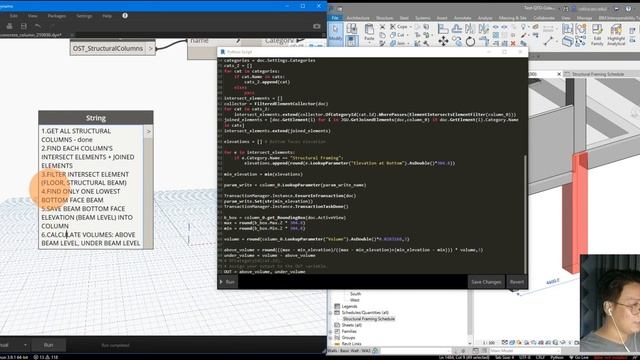Expand Groups in Project Browser
Screen dimensions: 640x360
tap(331, 338)
